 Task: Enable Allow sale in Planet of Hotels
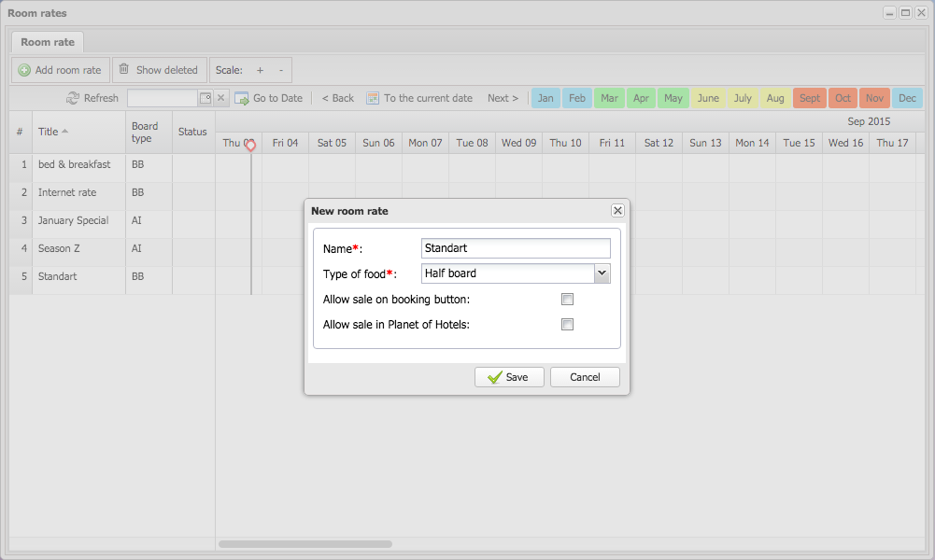click(567, 325)
